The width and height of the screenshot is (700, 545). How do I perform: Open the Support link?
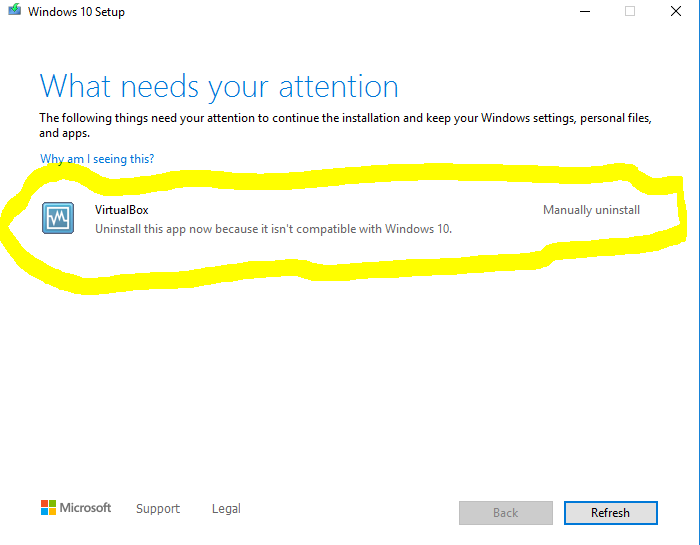coord(158,508)
